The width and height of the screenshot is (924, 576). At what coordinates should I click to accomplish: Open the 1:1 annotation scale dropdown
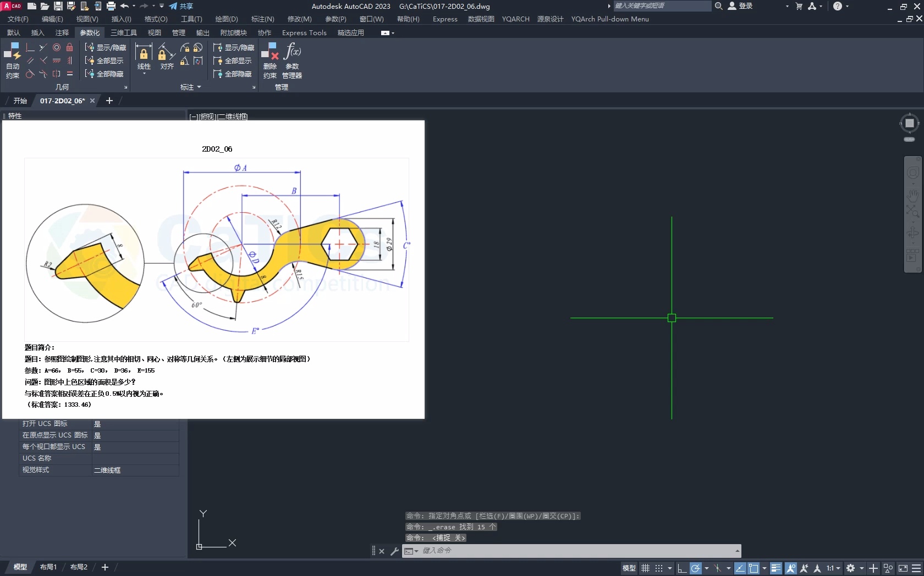[x=833, y=568]
